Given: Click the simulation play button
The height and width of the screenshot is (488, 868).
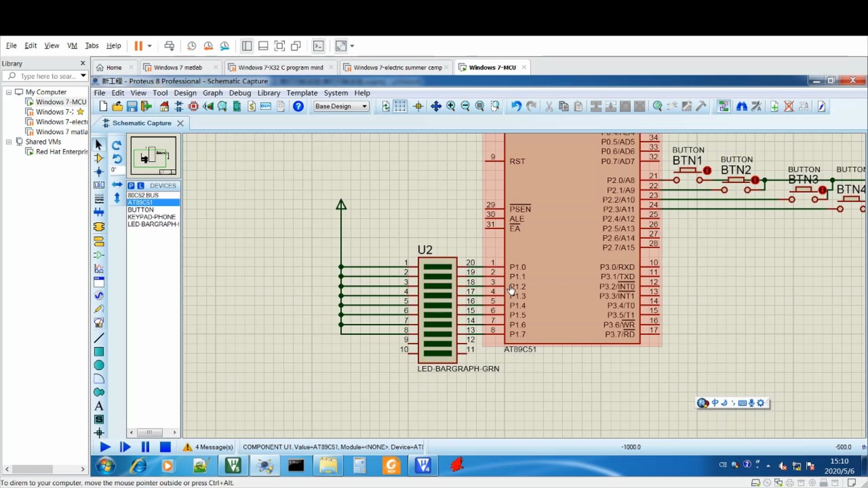Looking at the screenshot, I should tap(104, 447).
